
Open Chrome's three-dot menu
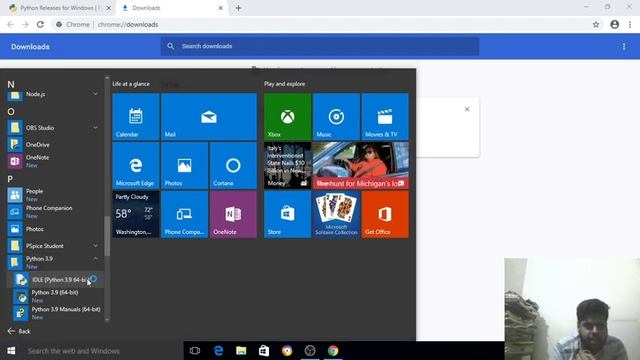coord(630,24)
